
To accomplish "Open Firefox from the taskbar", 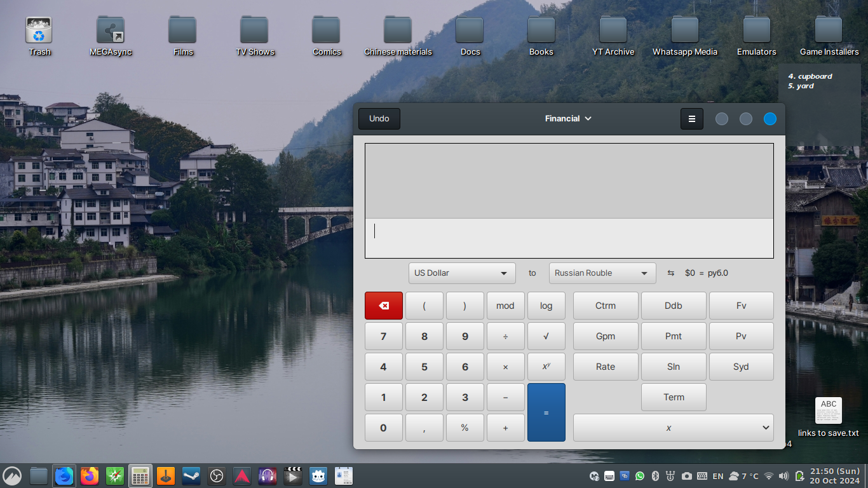I will pos(89,475).
